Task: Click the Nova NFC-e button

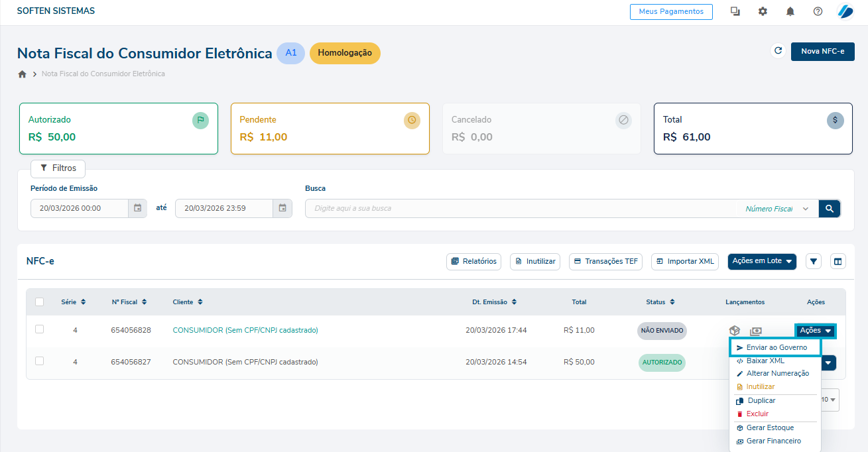Action: [822, 51]
